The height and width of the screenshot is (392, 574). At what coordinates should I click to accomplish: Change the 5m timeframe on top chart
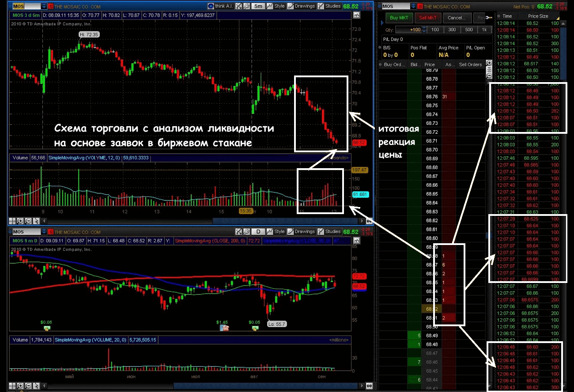click(x=258, y=6)
